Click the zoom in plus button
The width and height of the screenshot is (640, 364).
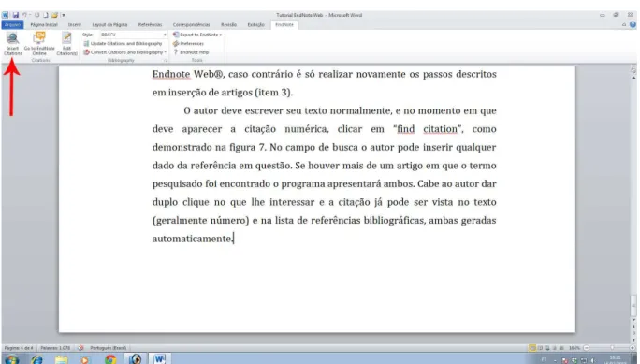pyautogui.click(x=633, y=348)
